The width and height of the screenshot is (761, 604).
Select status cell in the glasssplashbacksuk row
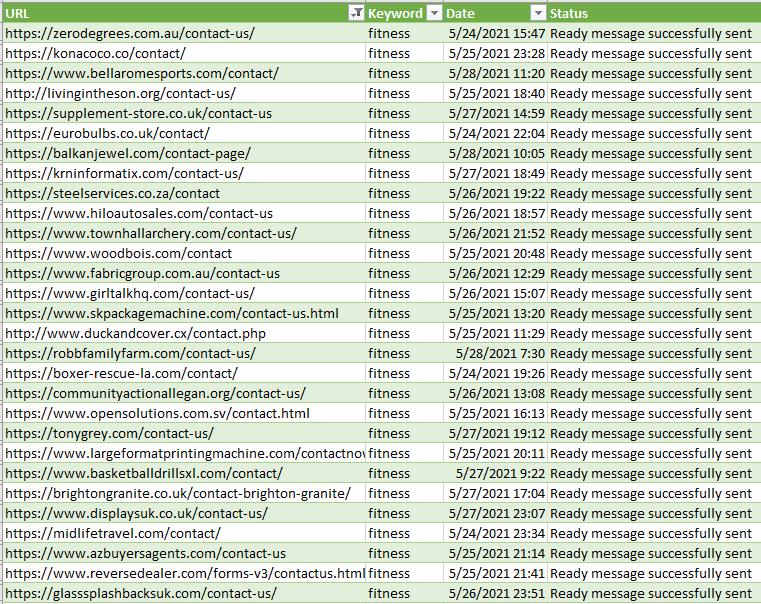click(654, 594)
